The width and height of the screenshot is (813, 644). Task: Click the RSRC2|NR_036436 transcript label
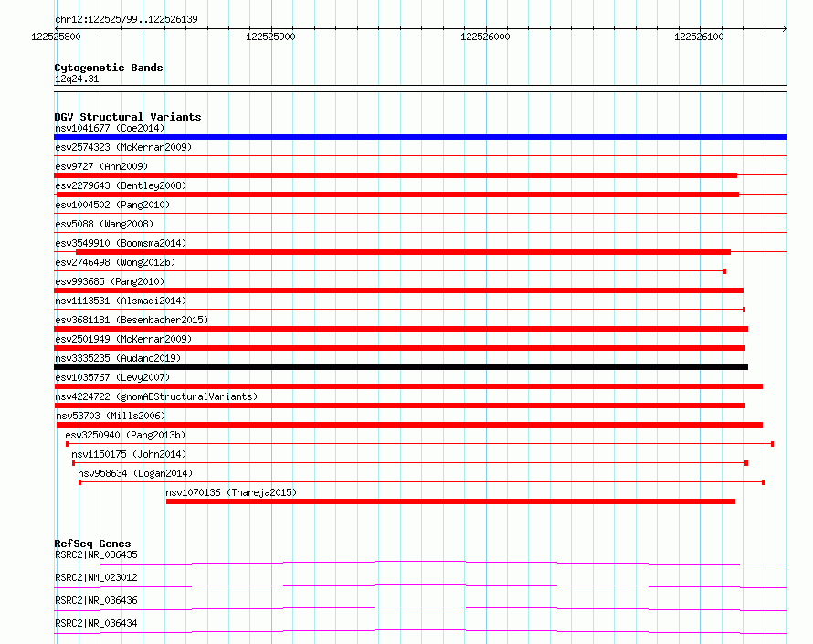[97, 600]
